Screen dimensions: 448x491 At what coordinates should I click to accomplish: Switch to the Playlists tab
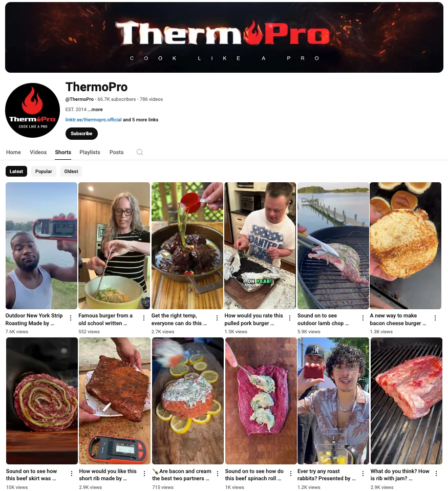(x=90, y=152)
